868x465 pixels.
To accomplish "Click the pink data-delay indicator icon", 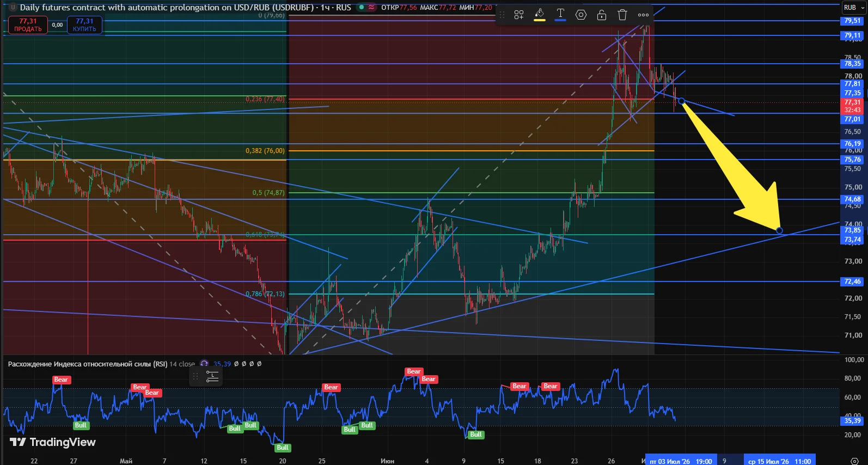I will 371,7.
